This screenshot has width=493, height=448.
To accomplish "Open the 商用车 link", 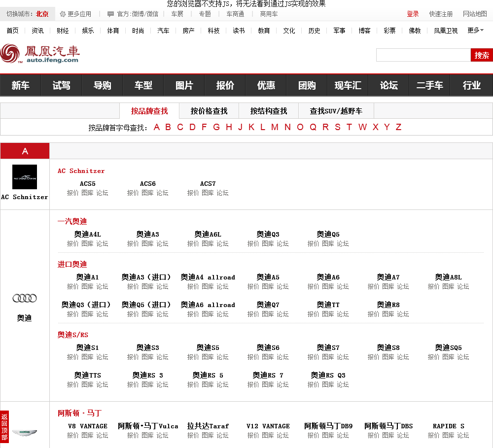I will coord(269,14).
